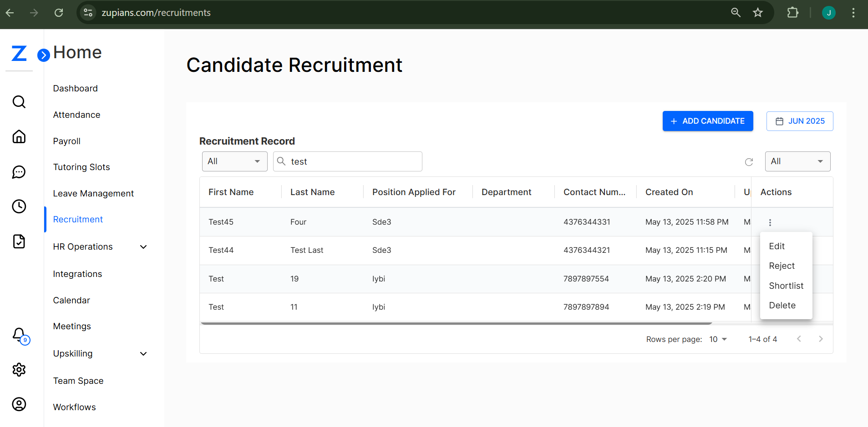868x427 pixels.
Task: Click the user profile icon in sidebar
Action: [x=19, y=404]
